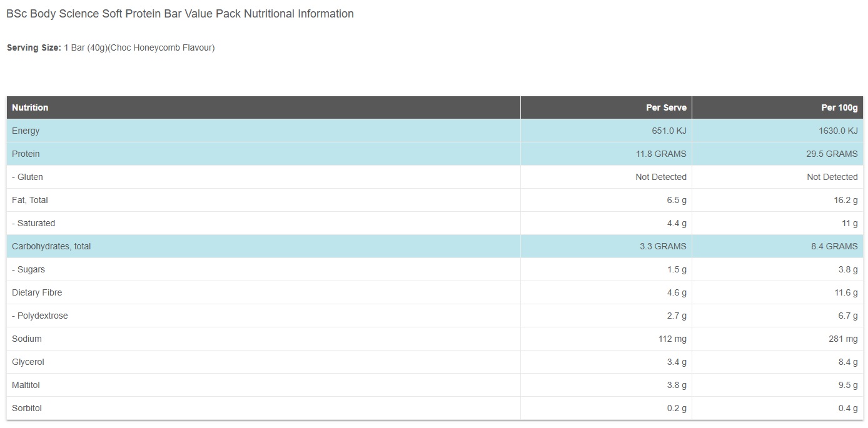
Task: Click the '6.5 g' total fat value
Action: click(677, 200)
